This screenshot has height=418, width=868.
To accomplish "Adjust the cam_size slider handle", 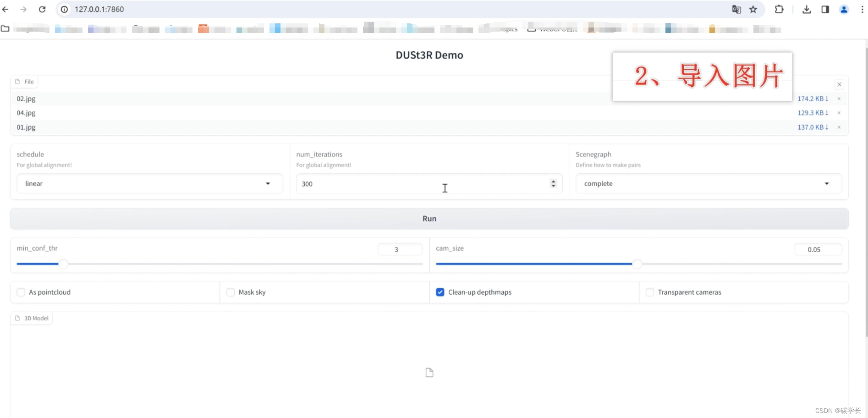I will (637, 264).
